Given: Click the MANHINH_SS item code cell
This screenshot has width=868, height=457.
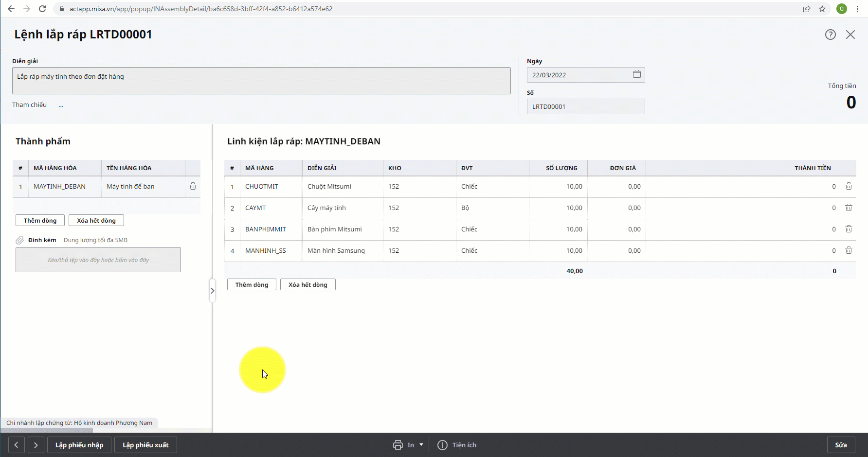Looking at the screenshot, I should point(271,251).
